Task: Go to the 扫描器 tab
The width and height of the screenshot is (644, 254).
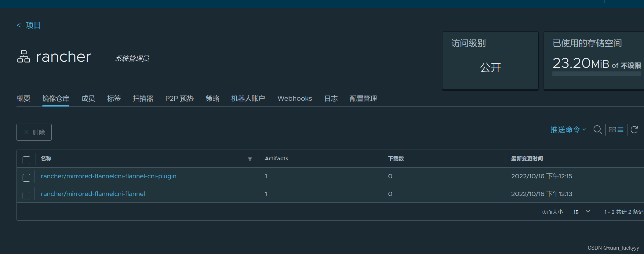Action: click(143, 99)
